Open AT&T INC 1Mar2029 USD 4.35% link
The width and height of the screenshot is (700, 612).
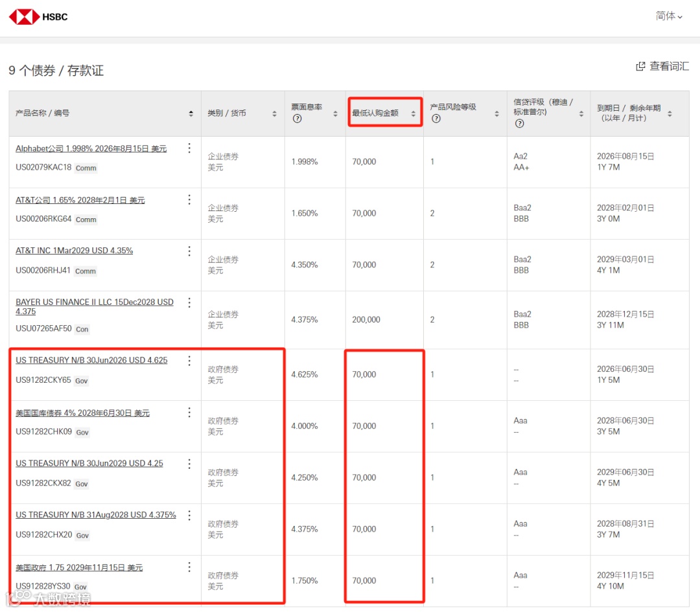74,251
